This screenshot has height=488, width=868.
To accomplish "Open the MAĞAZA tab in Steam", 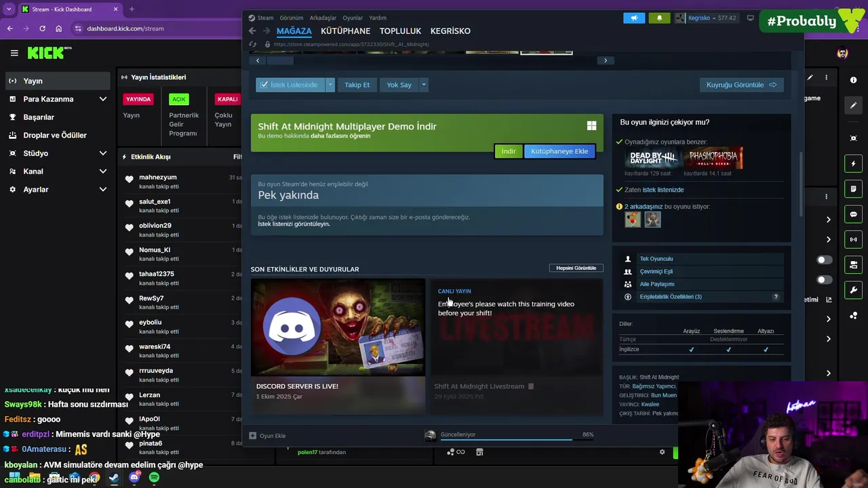I will [294, 31].
